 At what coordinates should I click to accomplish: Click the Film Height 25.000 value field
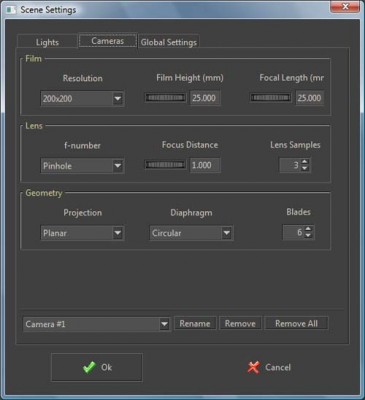205,98
